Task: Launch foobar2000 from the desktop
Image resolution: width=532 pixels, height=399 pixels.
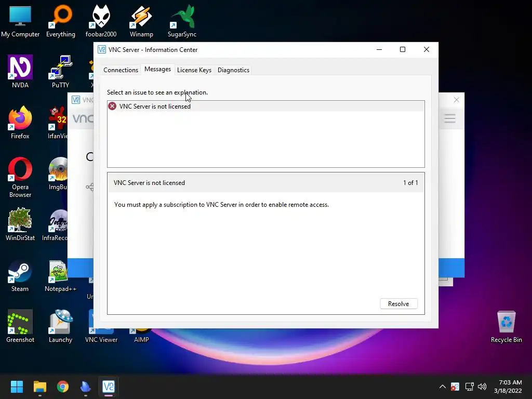Action: (101, 21)
